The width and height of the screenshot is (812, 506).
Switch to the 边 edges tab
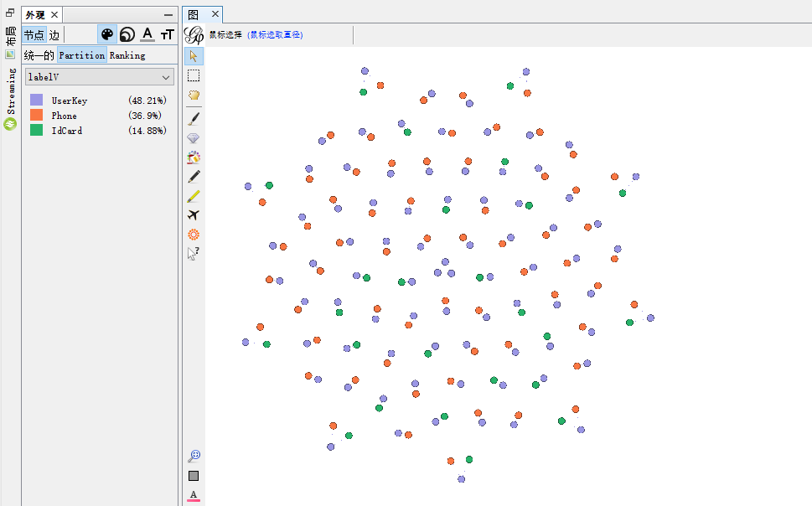click(x=54, y=35)
